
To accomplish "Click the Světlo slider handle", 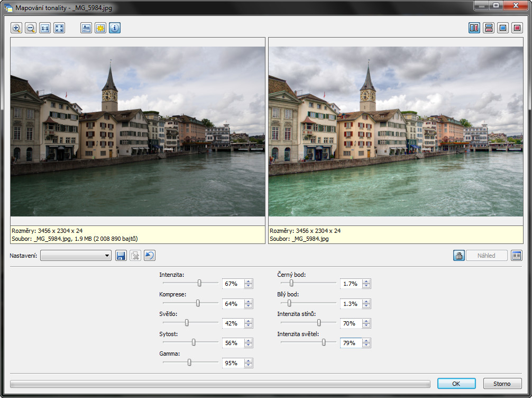I will [x=187, y=323].
